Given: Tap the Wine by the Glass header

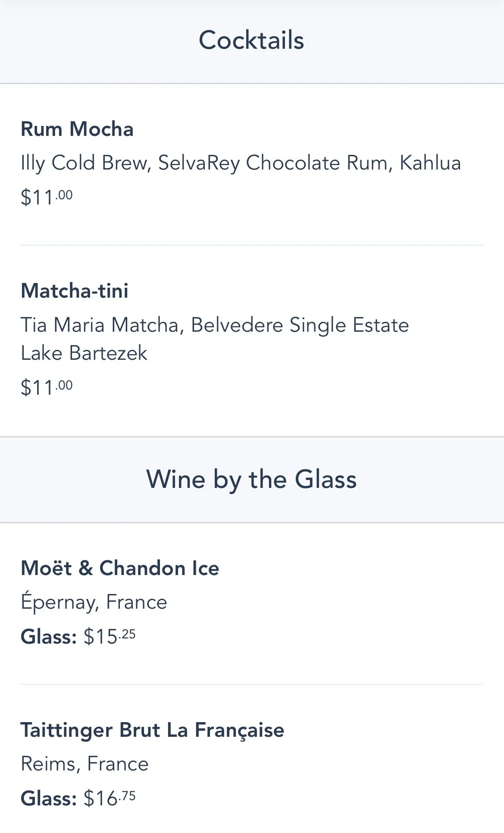Looking at the screenshot, I should (251, 479).
